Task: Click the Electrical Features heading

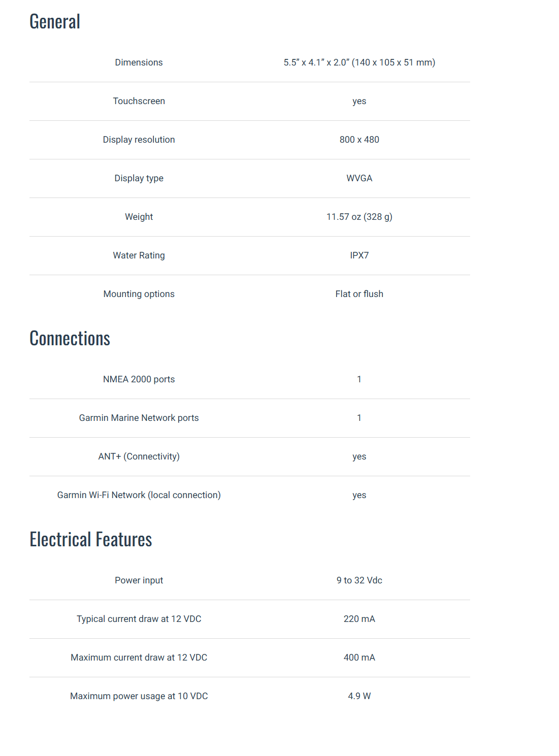Action: (x=90, y=540)
